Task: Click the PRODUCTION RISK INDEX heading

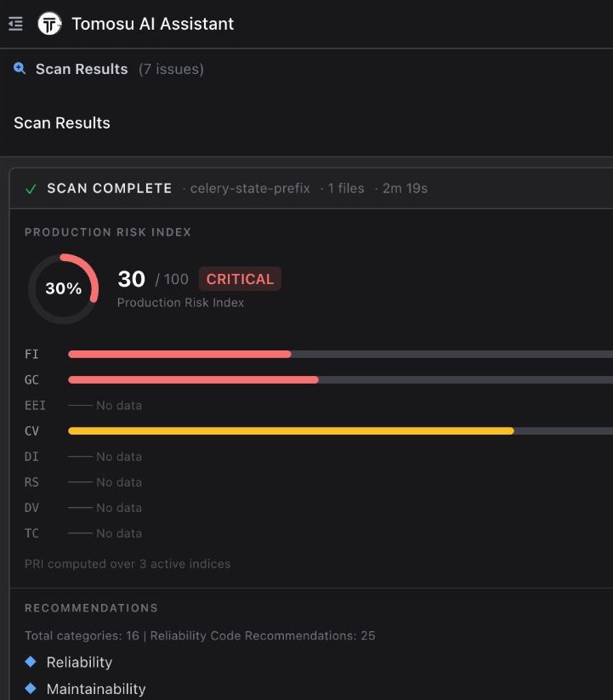Action: pos(108,232)
